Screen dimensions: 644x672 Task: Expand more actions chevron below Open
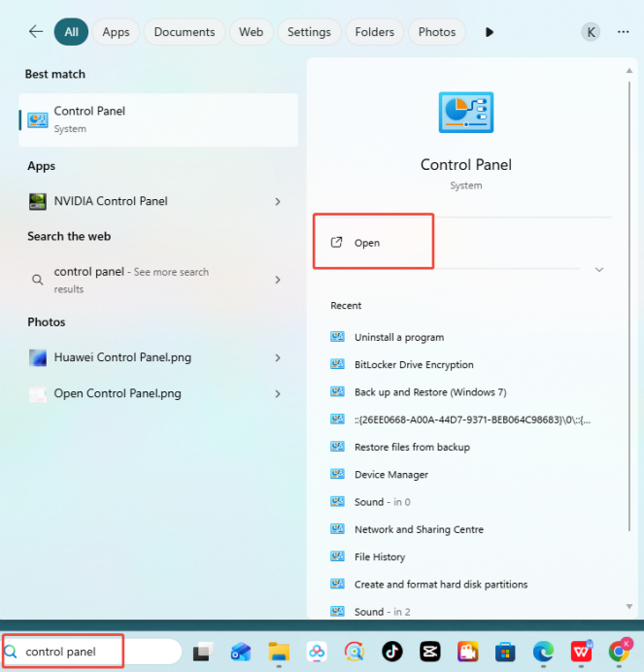click(x=599, y=270)
